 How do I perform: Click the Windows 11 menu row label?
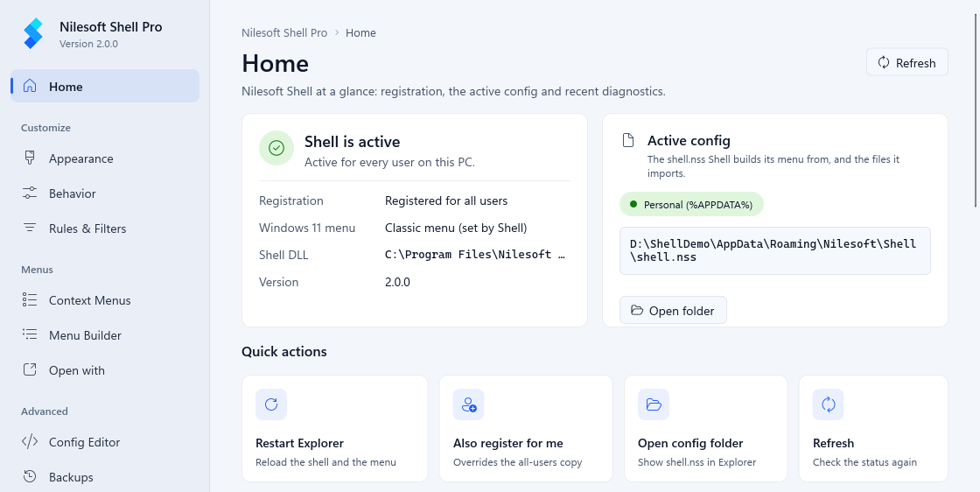pyautogui.click(x=307, y=228)
